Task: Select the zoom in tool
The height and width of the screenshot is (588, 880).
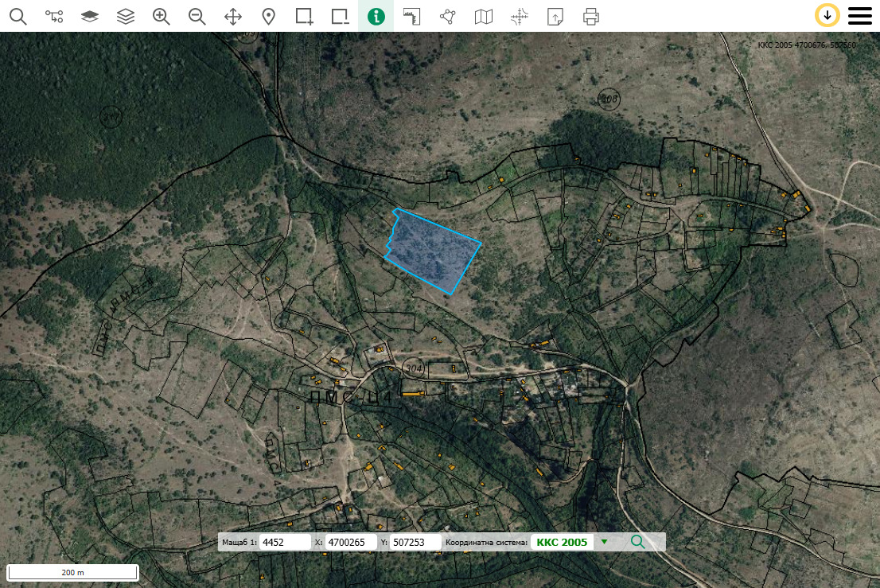Action: 162,16
